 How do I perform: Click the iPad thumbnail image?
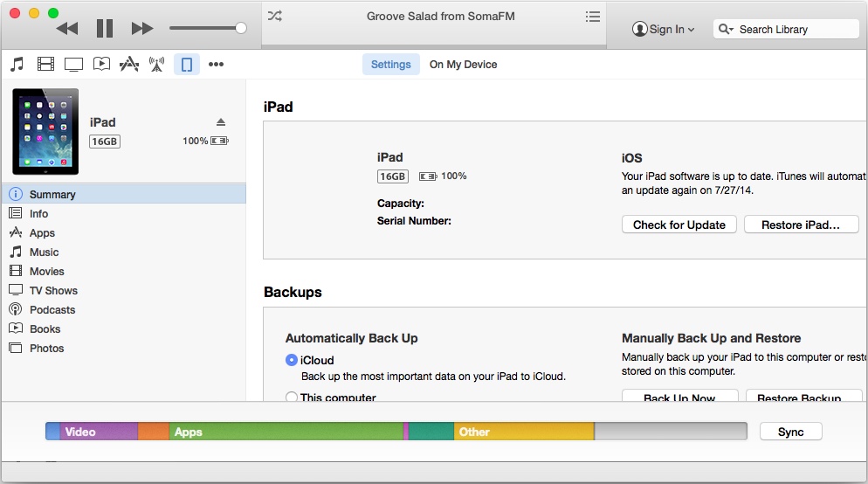point(45,131)
